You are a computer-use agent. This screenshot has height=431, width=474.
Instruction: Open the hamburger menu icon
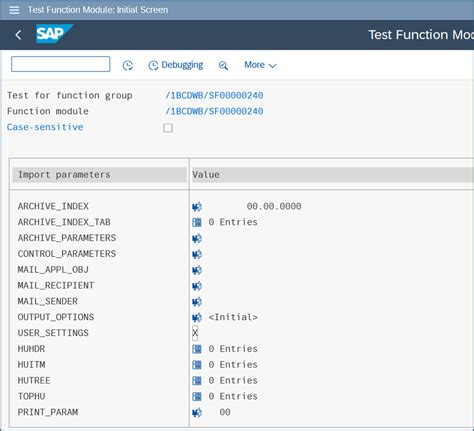coord(14,10)
